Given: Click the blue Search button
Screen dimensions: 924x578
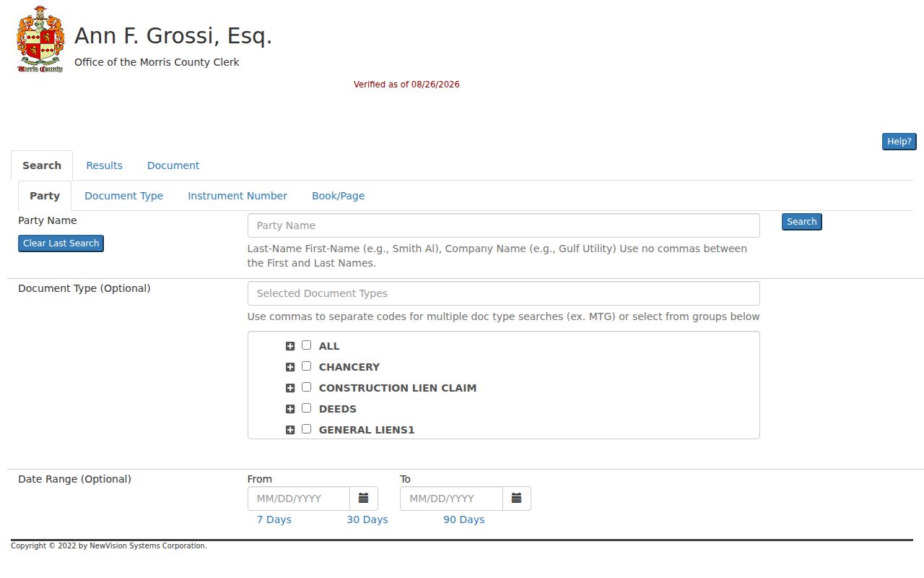Looking at the screenshot, I should click(801, 222).
